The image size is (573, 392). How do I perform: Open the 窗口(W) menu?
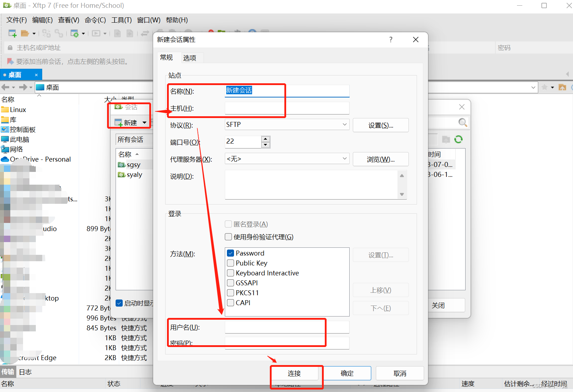[149, 20]
